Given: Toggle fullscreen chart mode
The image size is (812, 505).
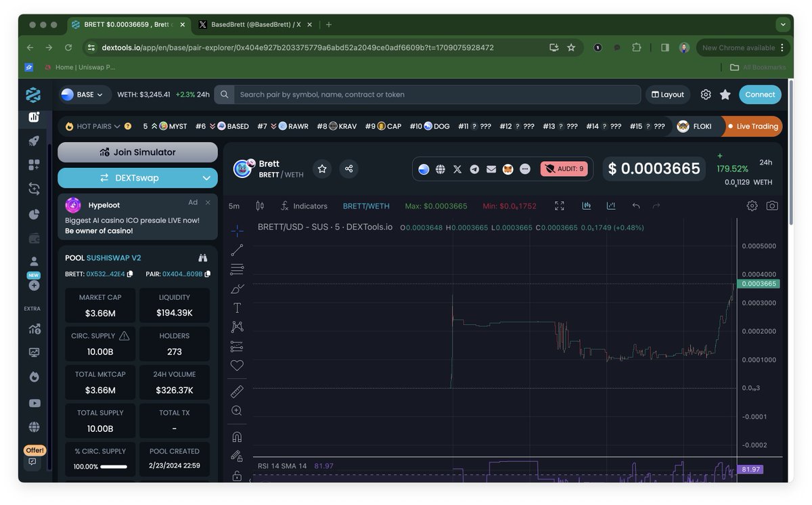Looking at the screenshot, I should 560,206.
